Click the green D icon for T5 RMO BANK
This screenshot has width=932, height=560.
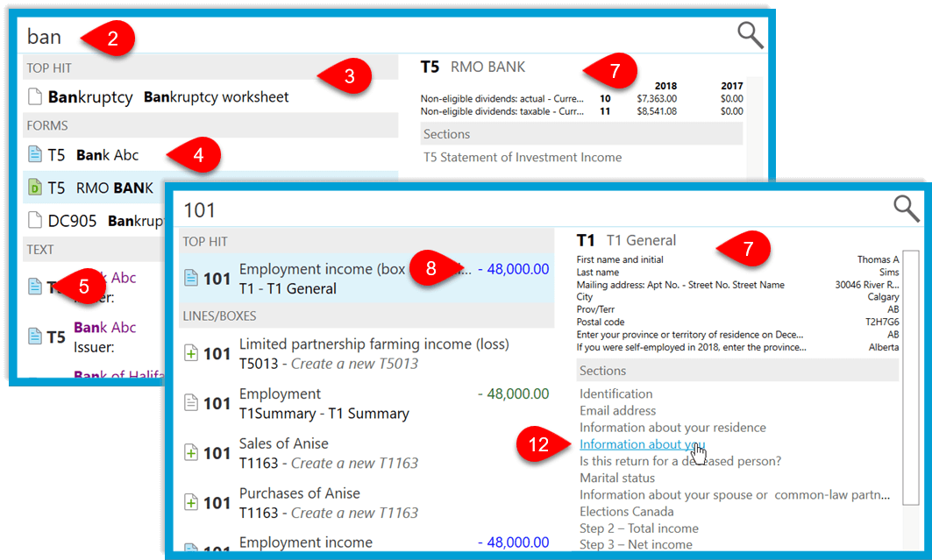[x=35, y=188]
